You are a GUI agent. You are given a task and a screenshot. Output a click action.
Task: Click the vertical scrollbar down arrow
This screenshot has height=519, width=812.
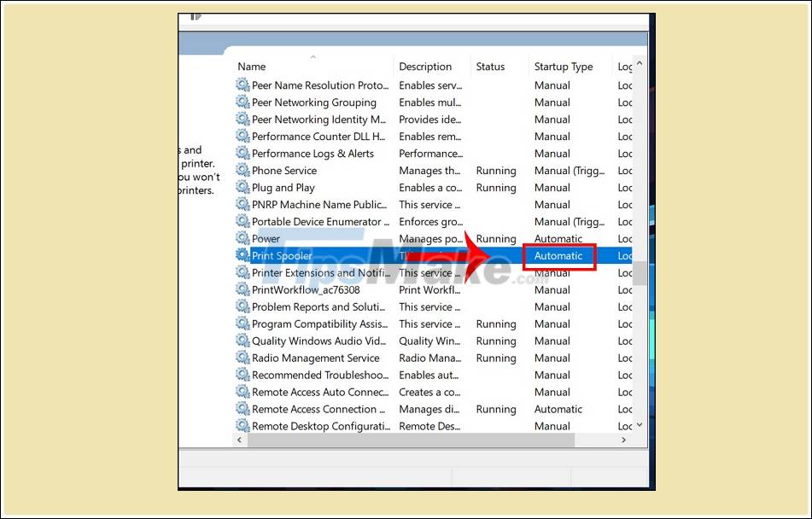click(638, 426)
